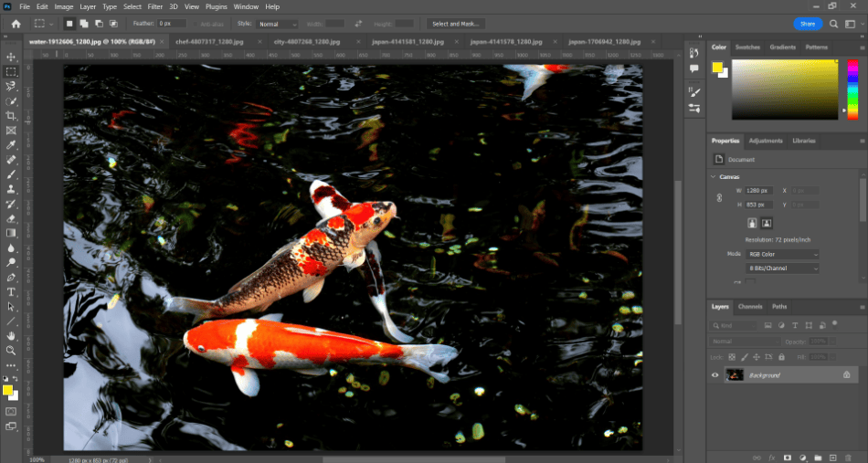Select the History Brush tool

(11, 204)
